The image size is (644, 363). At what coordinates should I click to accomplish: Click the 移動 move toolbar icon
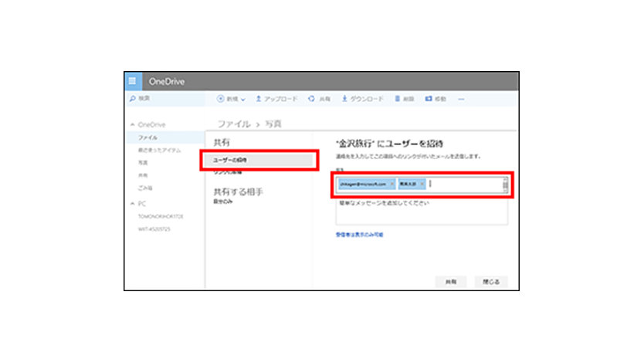point(428,99)
